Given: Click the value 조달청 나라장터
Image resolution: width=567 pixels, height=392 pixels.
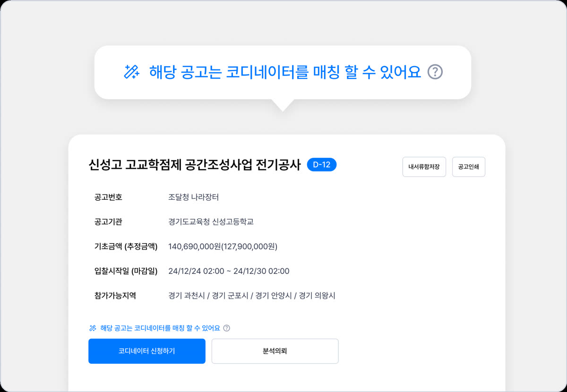Looking at the screenshot, I should pyautogui.click(x=193, y=197).
